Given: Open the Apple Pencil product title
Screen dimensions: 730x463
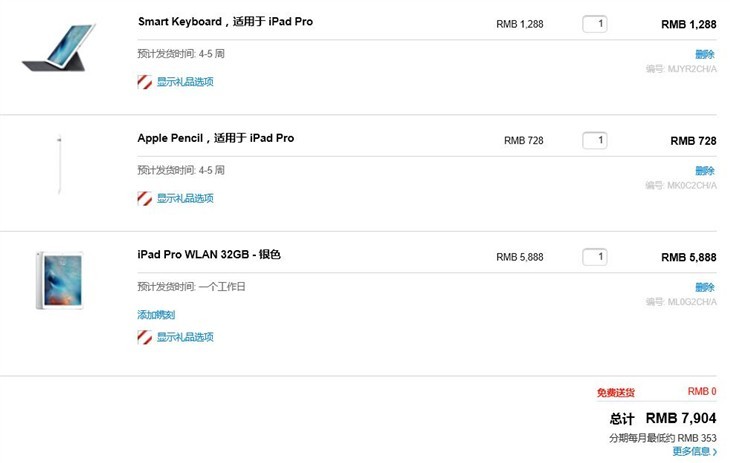Looking at the screenshot, I should click(x=216, y=138).
